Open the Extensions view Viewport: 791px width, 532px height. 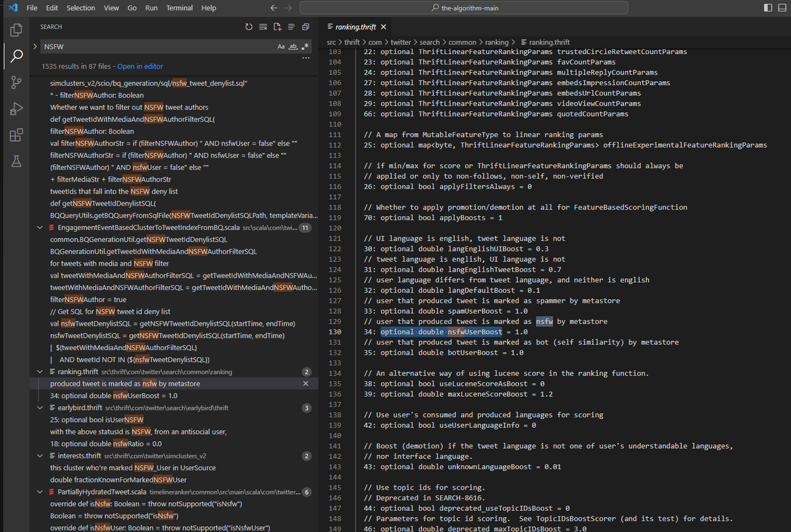click(x=16, y=135)
